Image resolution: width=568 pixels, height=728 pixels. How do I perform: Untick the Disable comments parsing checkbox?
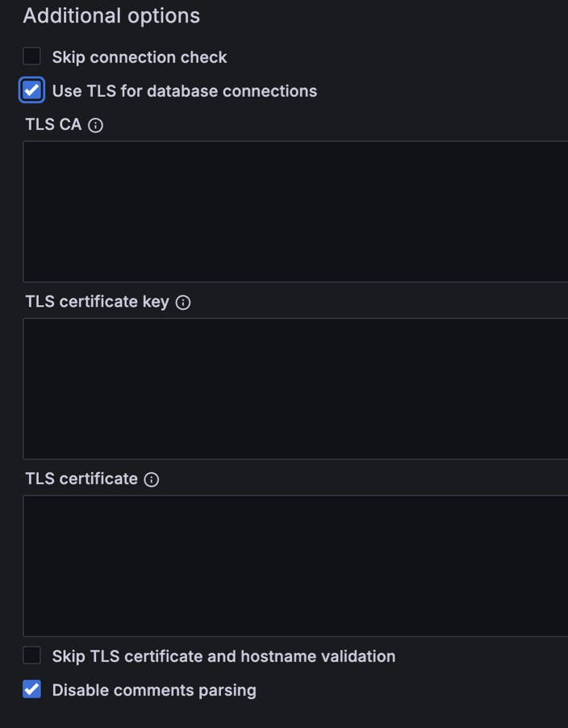coord(31,689)
